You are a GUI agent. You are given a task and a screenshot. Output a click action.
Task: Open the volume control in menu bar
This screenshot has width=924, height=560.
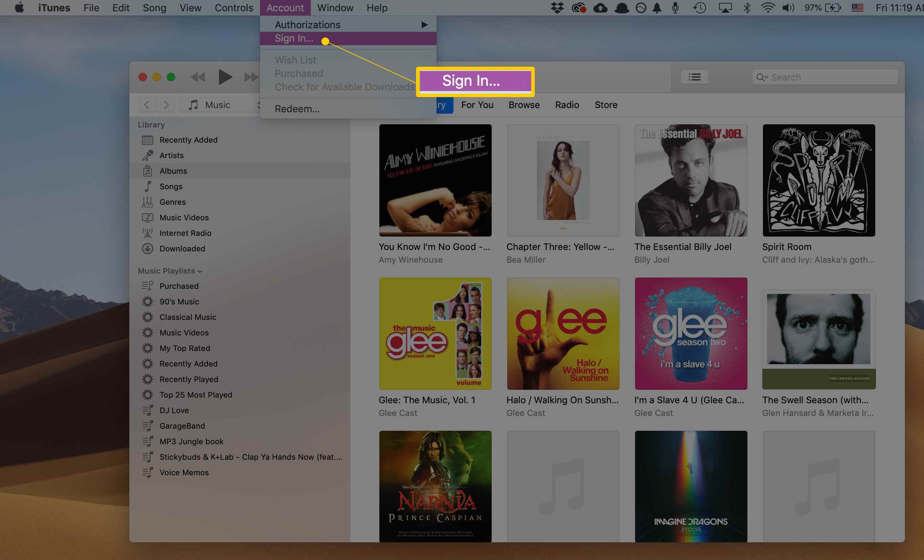click(x=788, y=7)
